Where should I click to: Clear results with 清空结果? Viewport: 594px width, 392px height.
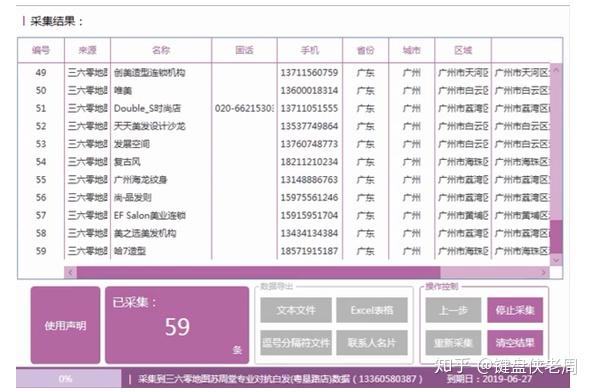(x=515, y=342)
